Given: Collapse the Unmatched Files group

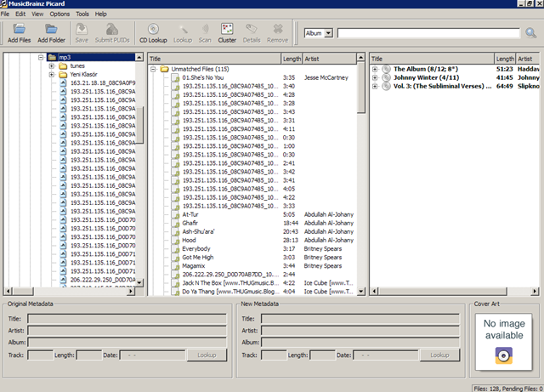Looking at the screenshot, I should pos(153,69).
